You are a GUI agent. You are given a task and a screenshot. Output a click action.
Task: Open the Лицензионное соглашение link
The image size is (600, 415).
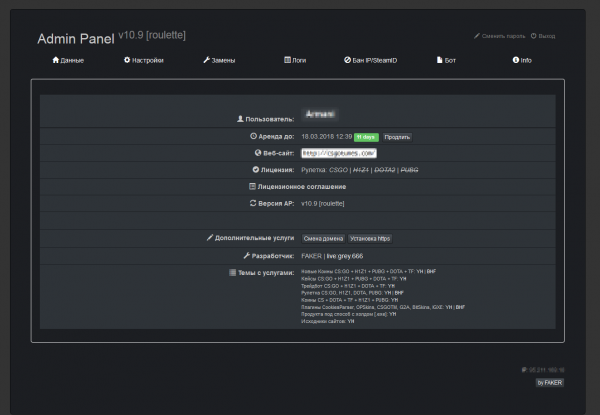tap(301, 186)
